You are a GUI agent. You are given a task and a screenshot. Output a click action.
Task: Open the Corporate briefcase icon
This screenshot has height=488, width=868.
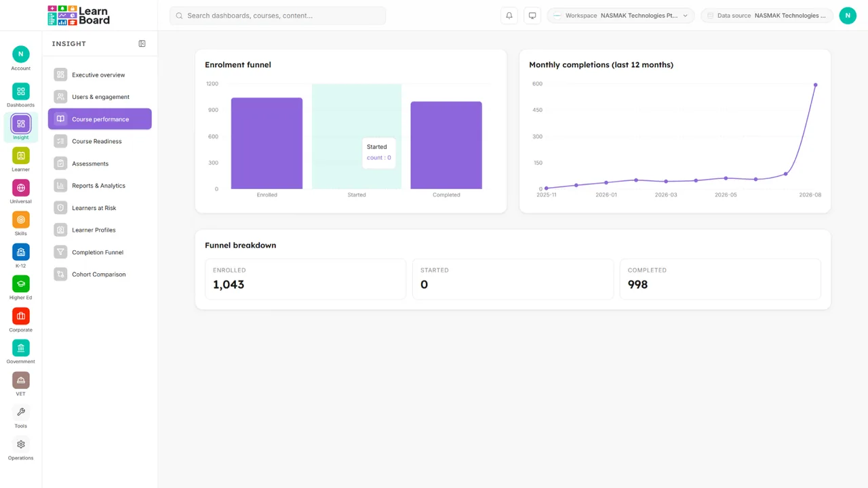[x=20, y=316]
